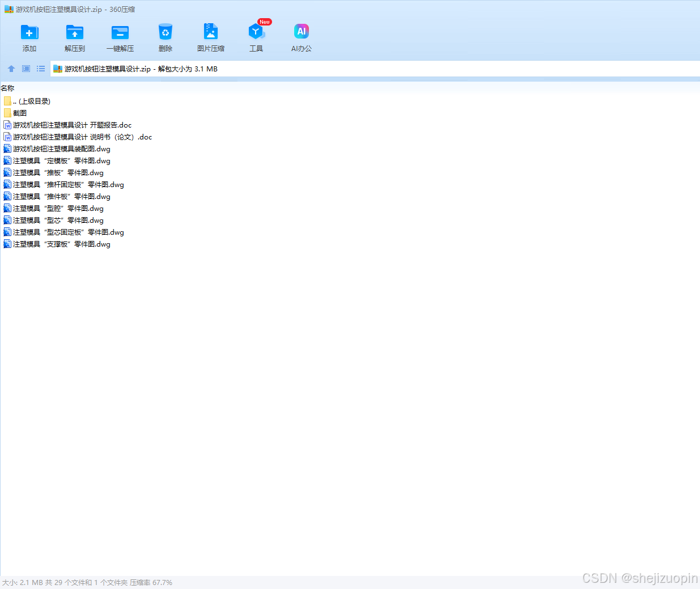This screenshot has height=589, width=700.
Task: Switch to the icon view mode button
Action: pos(26,69)
